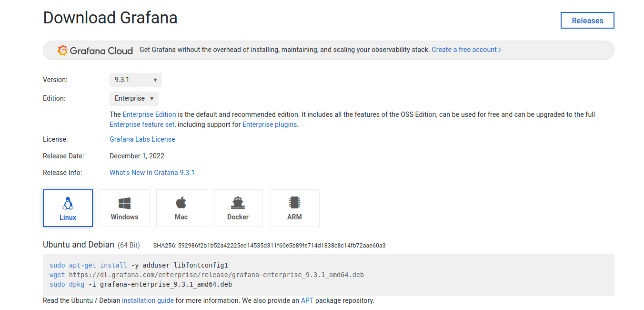Expand the Version selector arrow
Viewport: 644px width, 310px height.
(x=156, y=80)
